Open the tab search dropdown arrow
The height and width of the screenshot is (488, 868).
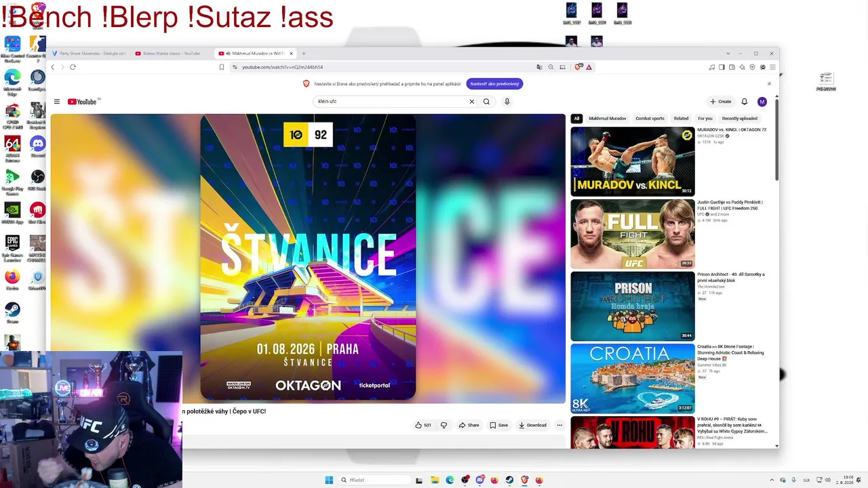[728, 54]
